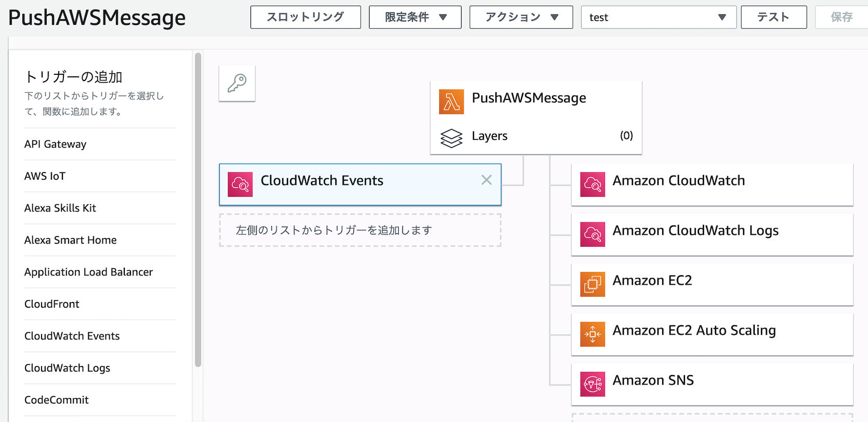The height and width of the screenshot is (422, 868).
Task: Add API Gateway trigger from list
Action: 56,144
